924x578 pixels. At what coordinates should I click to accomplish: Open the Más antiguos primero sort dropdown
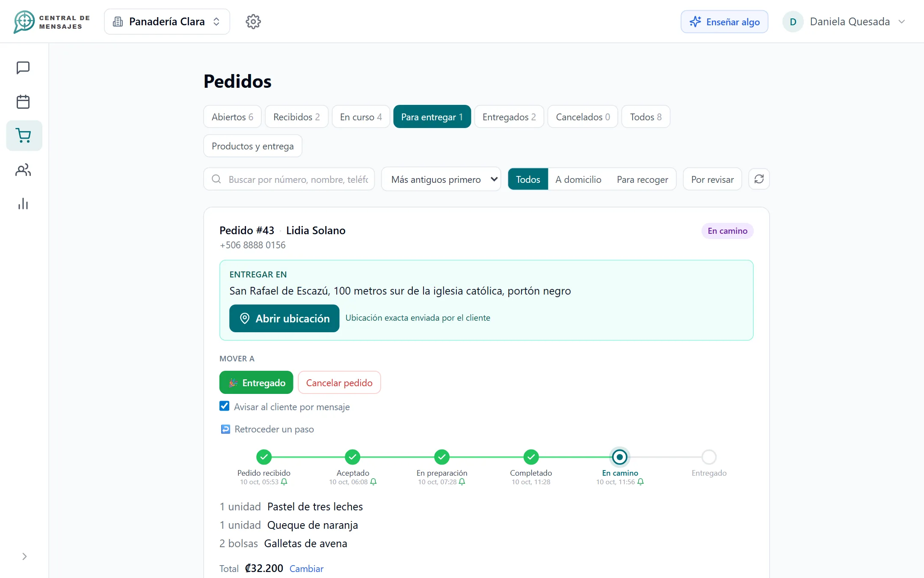coord(441,179)
